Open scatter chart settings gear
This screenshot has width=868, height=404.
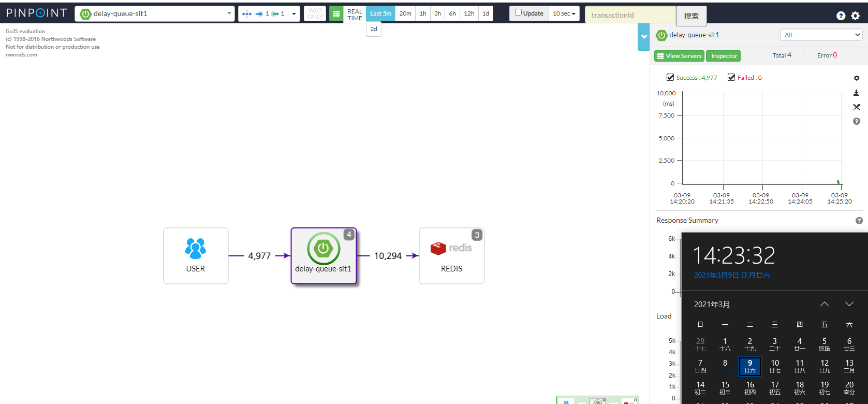[x=857, y=78]
